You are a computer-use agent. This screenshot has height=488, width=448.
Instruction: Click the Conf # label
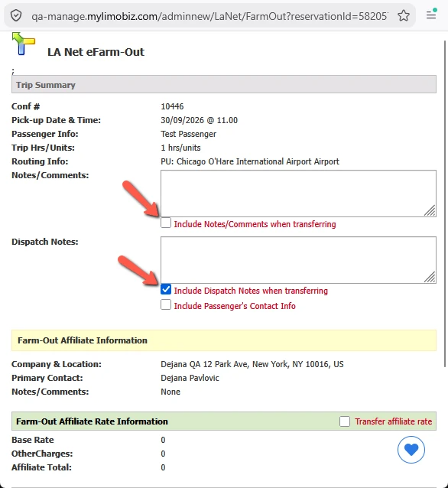pyautogui.click(x=26, y=106)
